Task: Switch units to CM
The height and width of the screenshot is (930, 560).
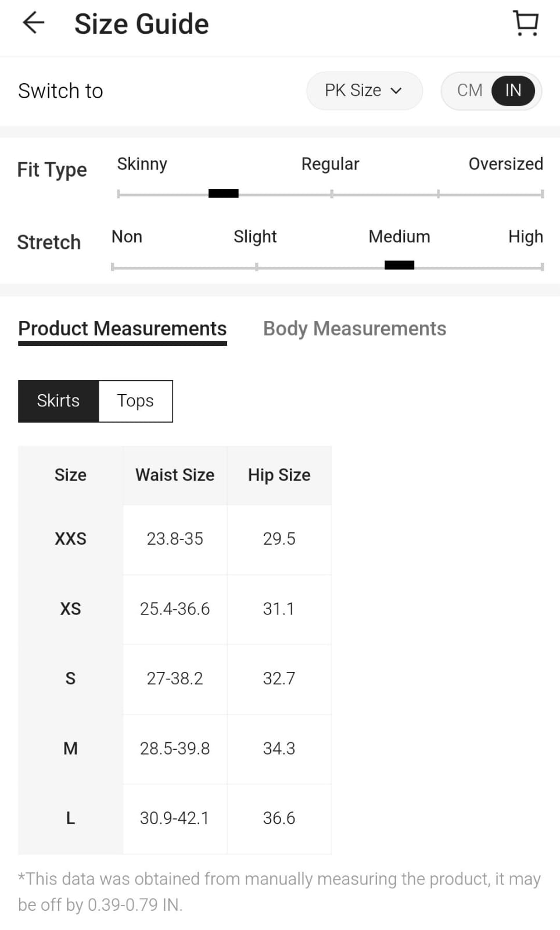Action: pos(469,91)
